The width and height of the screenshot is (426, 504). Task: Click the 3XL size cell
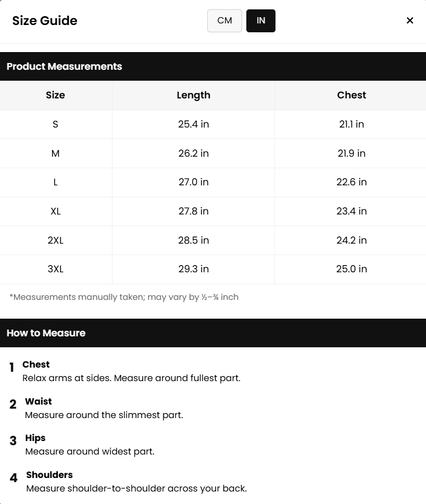pos(55,269)
